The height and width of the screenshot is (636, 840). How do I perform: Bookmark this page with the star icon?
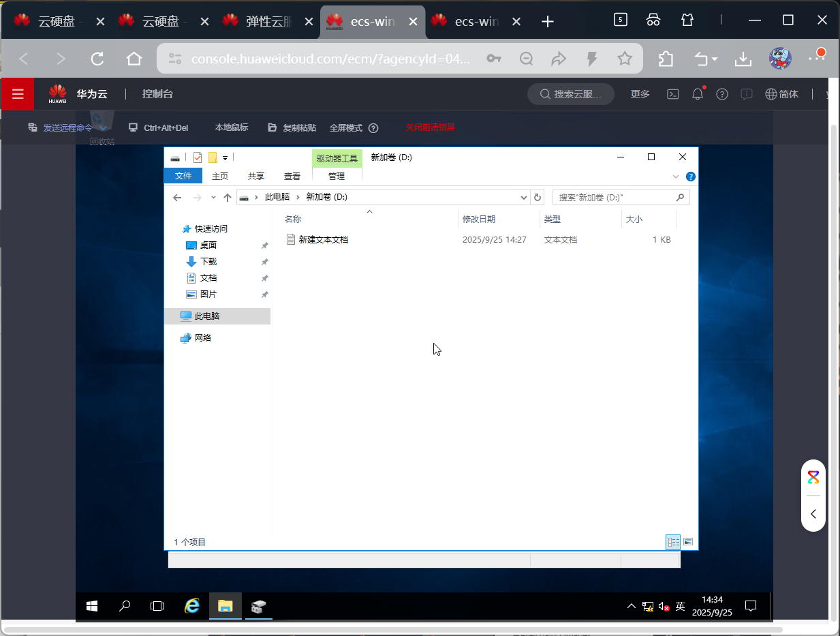click(625, 59)
